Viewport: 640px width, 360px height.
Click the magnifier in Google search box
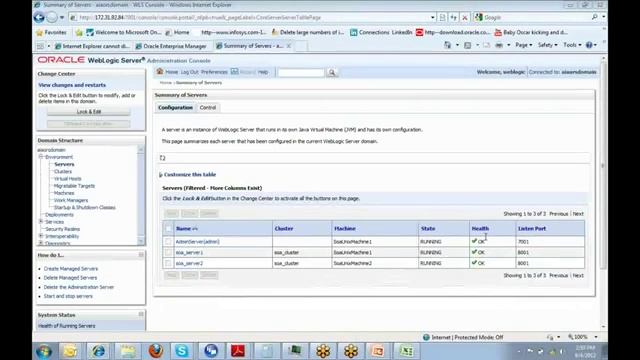click(595, 17)
